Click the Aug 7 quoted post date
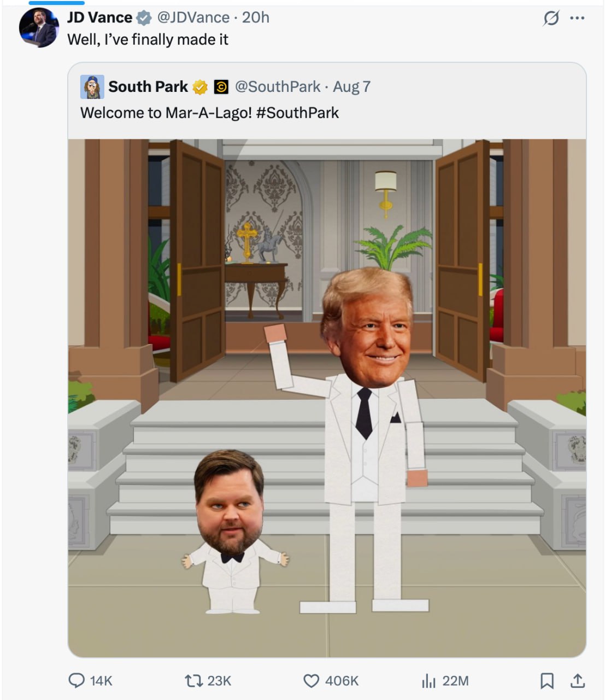The width and height of the screenshot is (605, 700). 351,87
